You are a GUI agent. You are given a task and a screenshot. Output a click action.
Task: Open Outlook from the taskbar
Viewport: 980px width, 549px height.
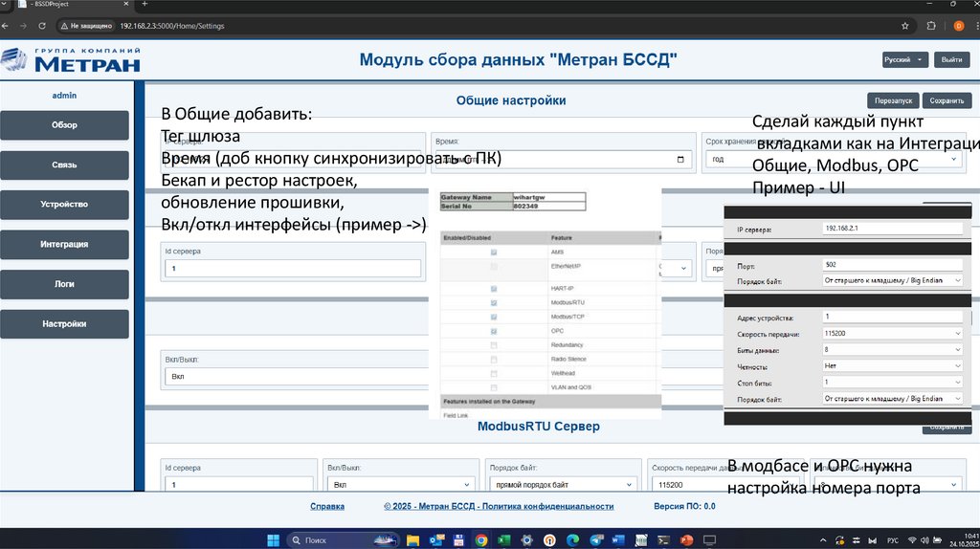(436, 540)
